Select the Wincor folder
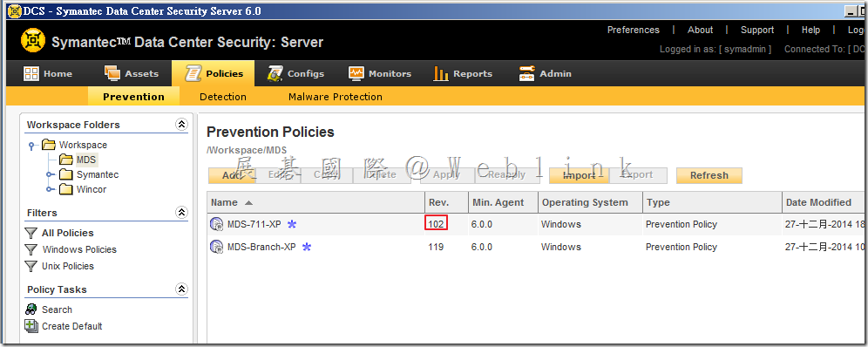Screen dimensions: 868x347 pyautogui.click(x=92, y=189)
